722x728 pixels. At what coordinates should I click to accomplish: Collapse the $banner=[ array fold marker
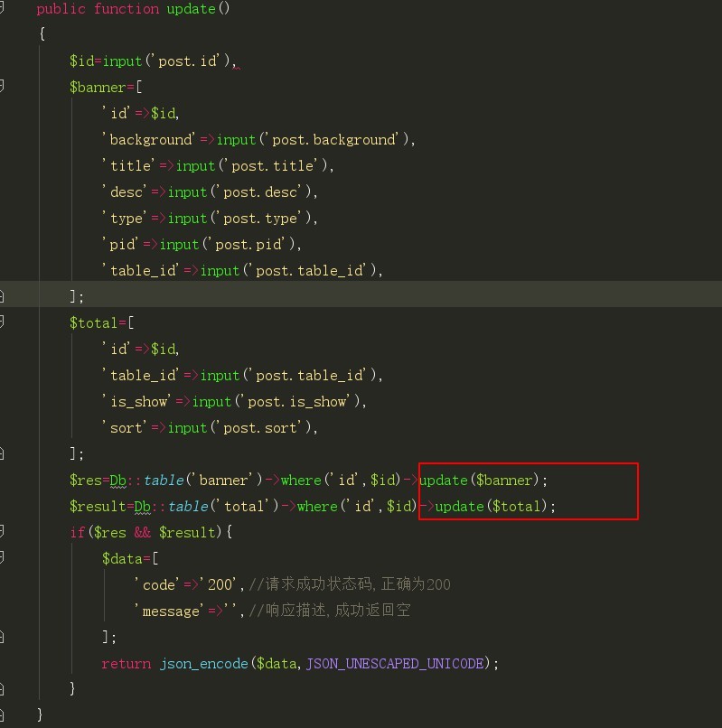click(x=2, y=86)
